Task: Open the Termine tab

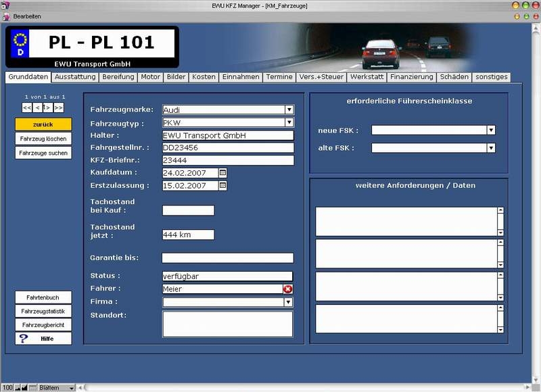Action: (279, 77)
